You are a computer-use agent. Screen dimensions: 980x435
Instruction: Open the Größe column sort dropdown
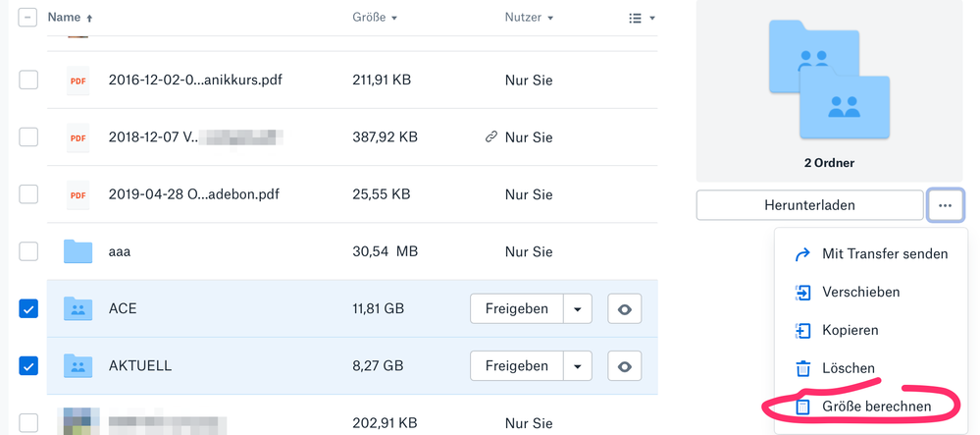tap(375, 18)
